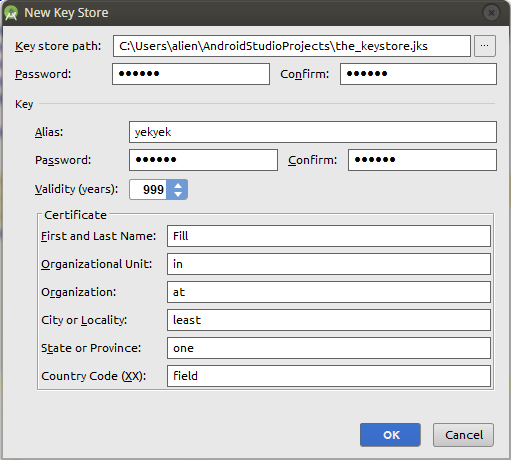Click the 'Key' section heading

tap(24, 104)
